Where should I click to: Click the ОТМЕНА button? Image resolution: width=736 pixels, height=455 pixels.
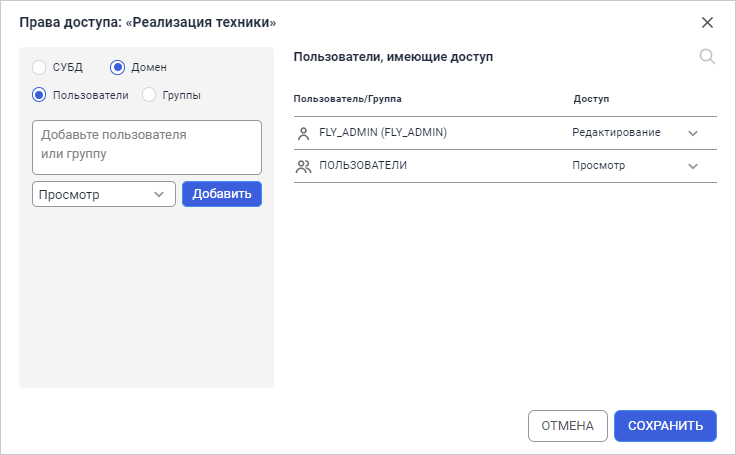point(567,426)
